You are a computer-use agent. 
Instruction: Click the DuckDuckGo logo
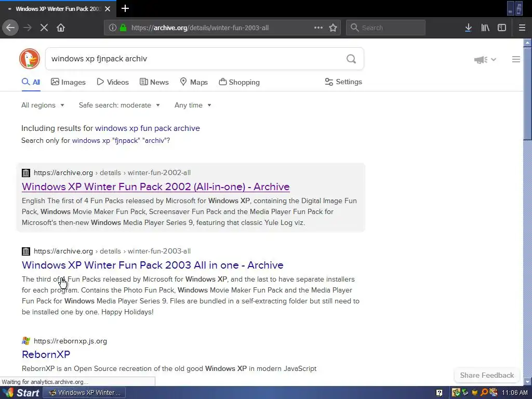point(30,59)
